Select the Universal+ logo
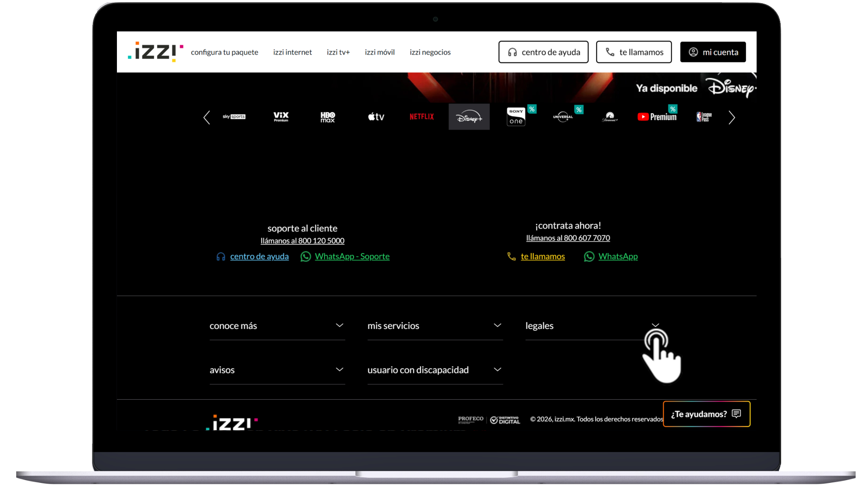 (563, 116)
